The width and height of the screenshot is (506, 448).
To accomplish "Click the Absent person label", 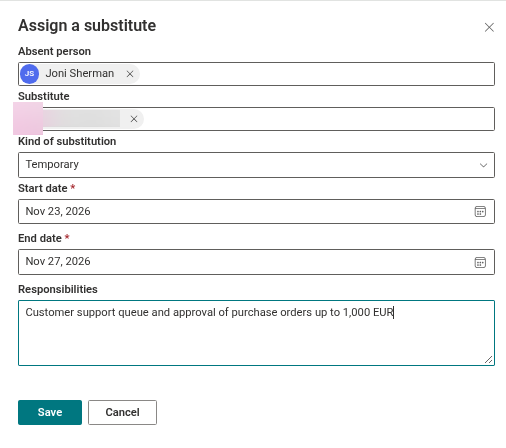I will tap(54, 51).
